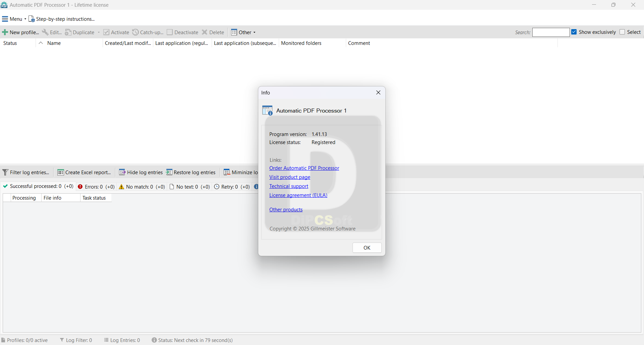
Task: Create a new profile with plus icon
Action: (x=5, y=32)
